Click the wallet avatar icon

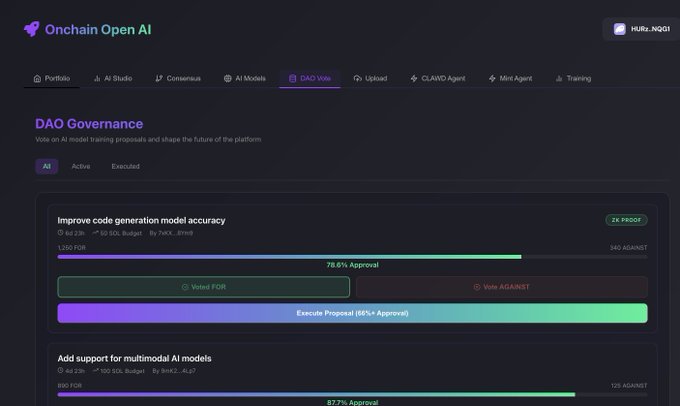pyautogui.click(x=619, y=29)
